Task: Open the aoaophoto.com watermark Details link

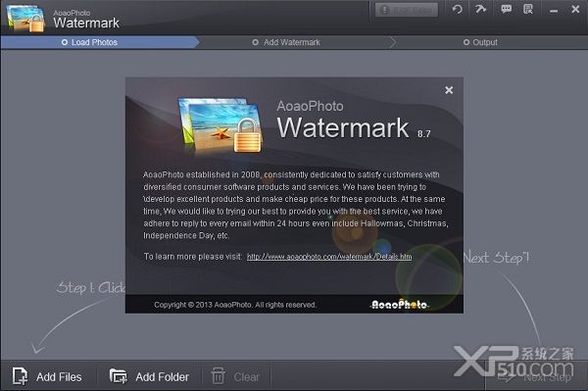Action: pyautogui.click(x=329, y=257)
